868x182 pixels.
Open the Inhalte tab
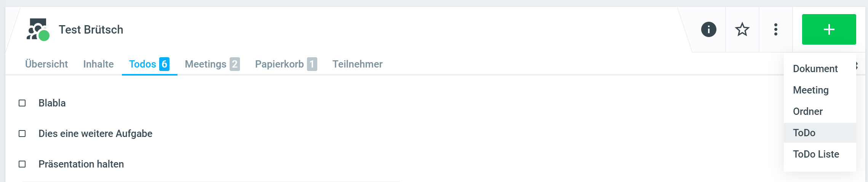(98, 64)
